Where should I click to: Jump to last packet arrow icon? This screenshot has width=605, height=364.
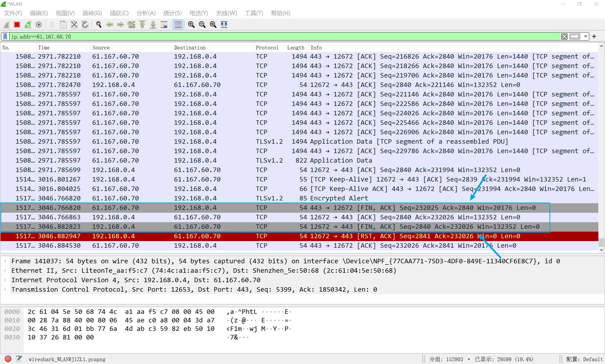tap(153, 25)
